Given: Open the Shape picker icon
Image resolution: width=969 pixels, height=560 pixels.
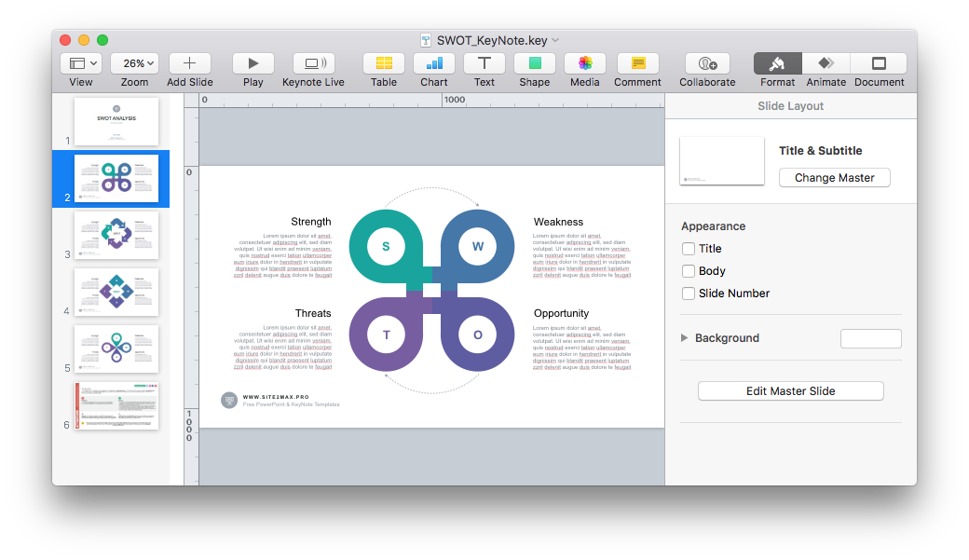Looking at the screenshot, I should click(534, 63).
